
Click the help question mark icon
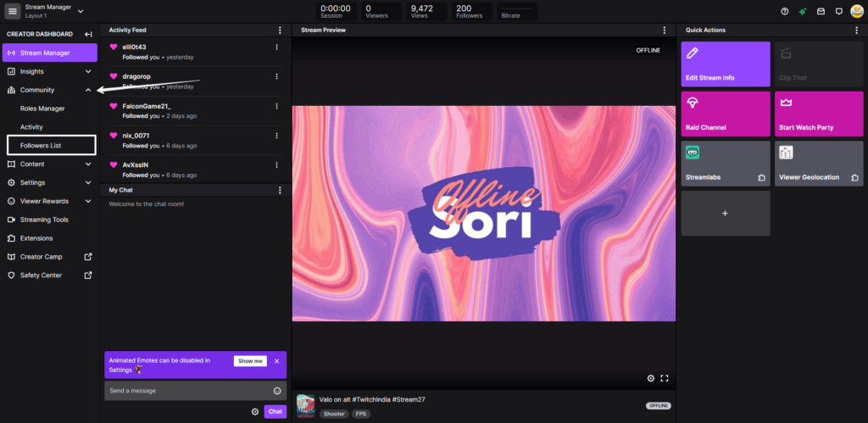pos(784,11)
